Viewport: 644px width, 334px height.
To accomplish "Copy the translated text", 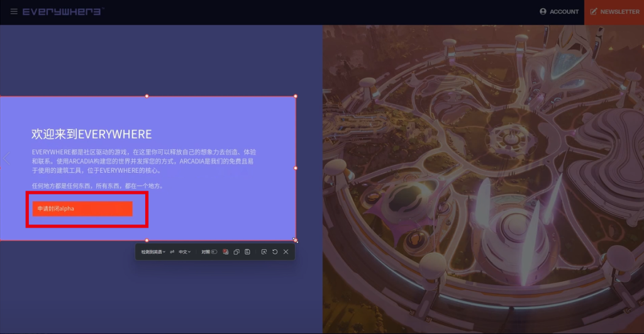I will point(236,252).
